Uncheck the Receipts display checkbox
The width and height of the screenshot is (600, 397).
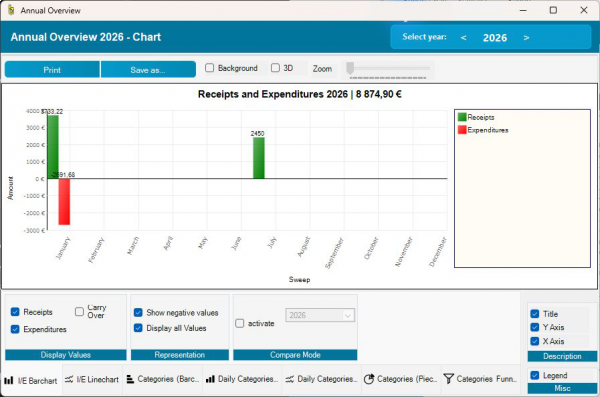(15, 312)
